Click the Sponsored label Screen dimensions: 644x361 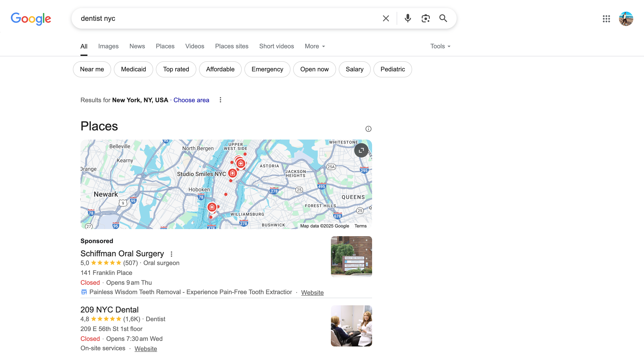tap(97, 241)
